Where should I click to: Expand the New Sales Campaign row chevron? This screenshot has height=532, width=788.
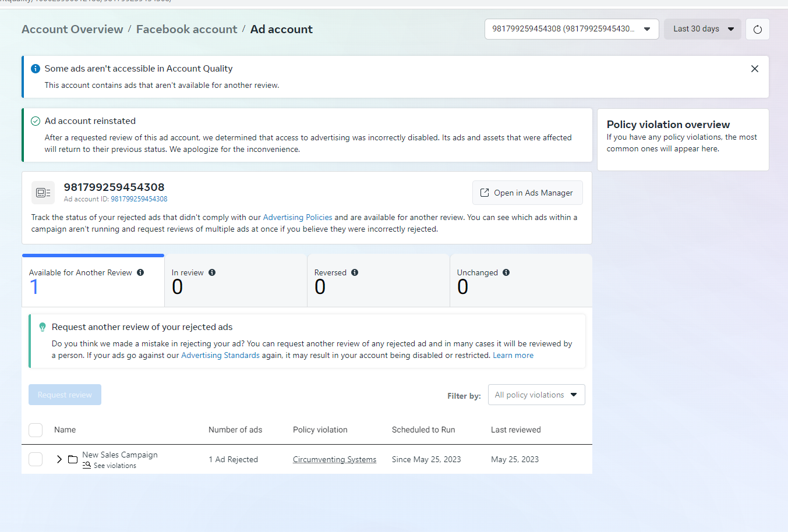click(x=59, y=459)
